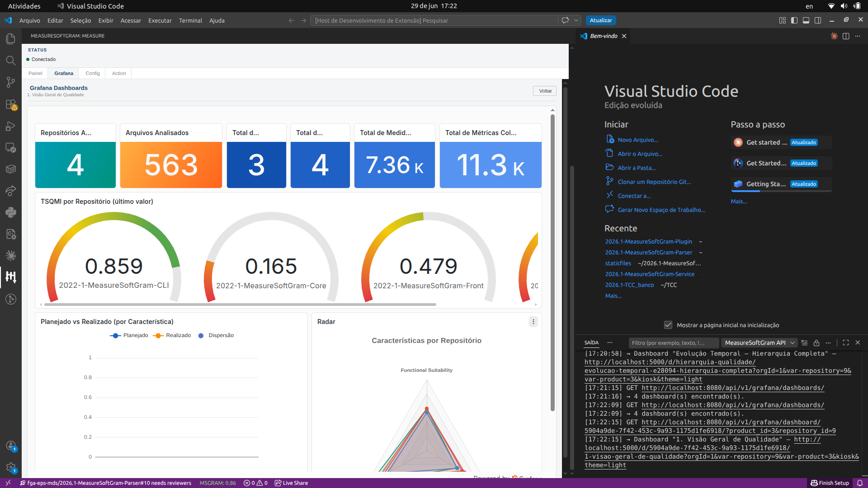Viewport: 868px width, 488px height.
Task: Toggle the secondary side bar visibility
Action: pos(818,20)
